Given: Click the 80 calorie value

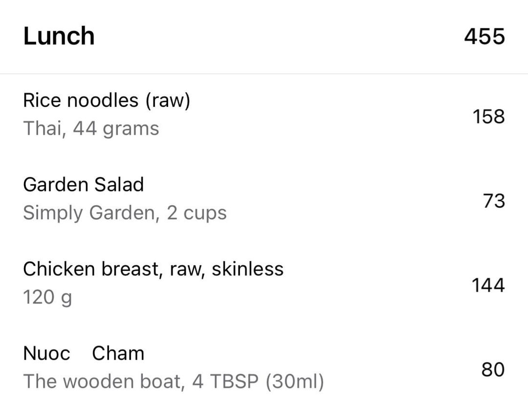Looking at the screenshot, I should point(493,369).
